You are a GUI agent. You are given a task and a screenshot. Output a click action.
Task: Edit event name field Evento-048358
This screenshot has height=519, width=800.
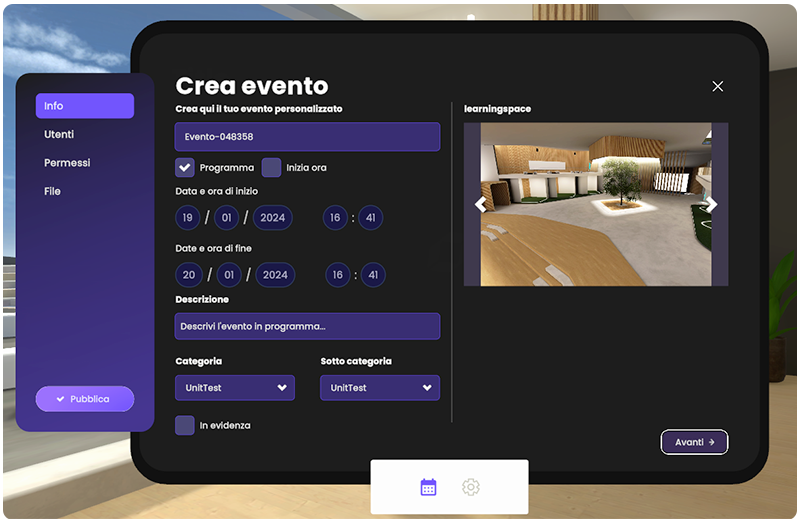(x=307, y=137)
